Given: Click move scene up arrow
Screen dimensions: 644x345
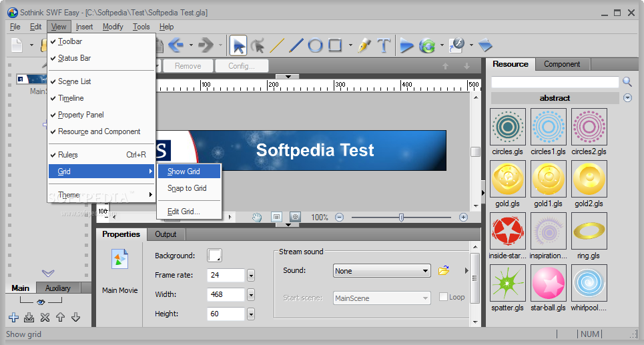Looking at the screenshot, I should [60, 317].
